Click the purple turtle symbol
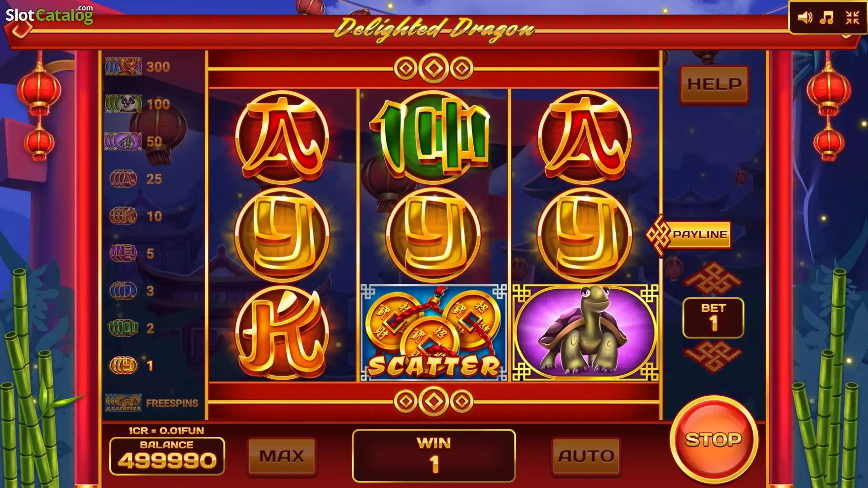The image size is (868, 488). coord(585,333)
